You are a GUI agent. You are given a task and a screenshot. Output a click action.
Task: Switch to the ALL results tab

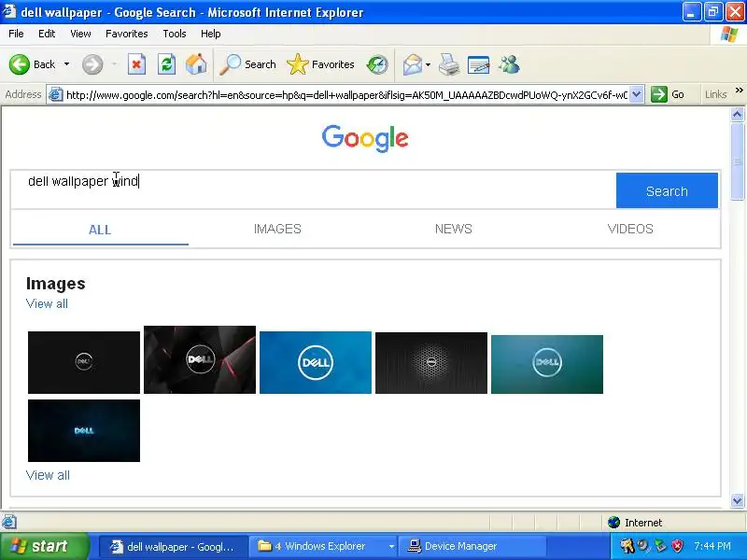pyautogui.click(x=100, y=230)
